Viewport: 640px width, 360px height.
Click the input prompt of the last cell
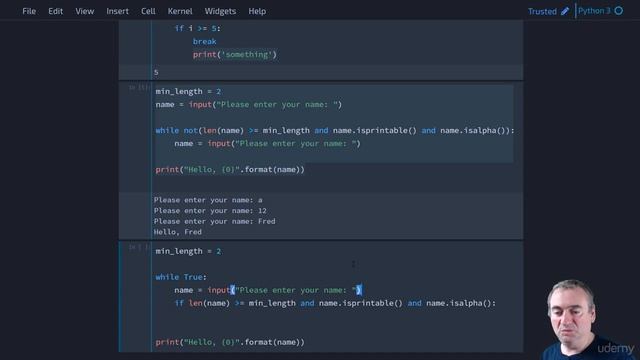click(x=139, y=247)
